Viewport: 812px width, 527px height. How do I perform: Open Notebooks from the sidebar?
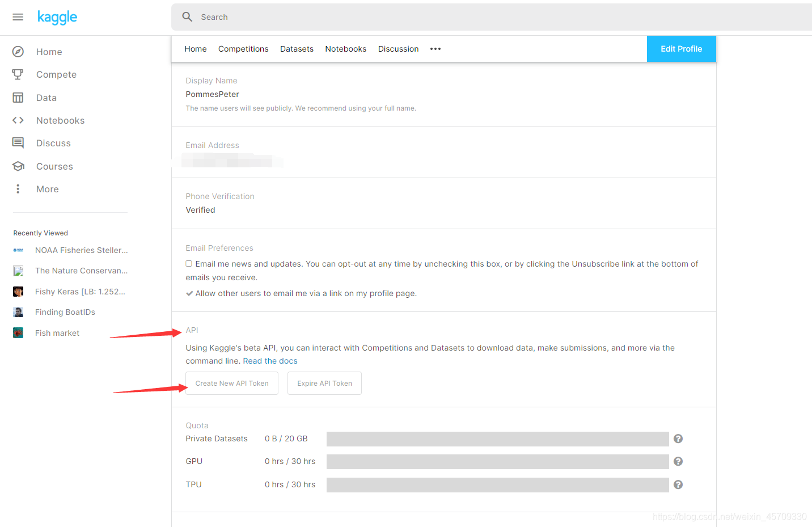coord(60,120)
